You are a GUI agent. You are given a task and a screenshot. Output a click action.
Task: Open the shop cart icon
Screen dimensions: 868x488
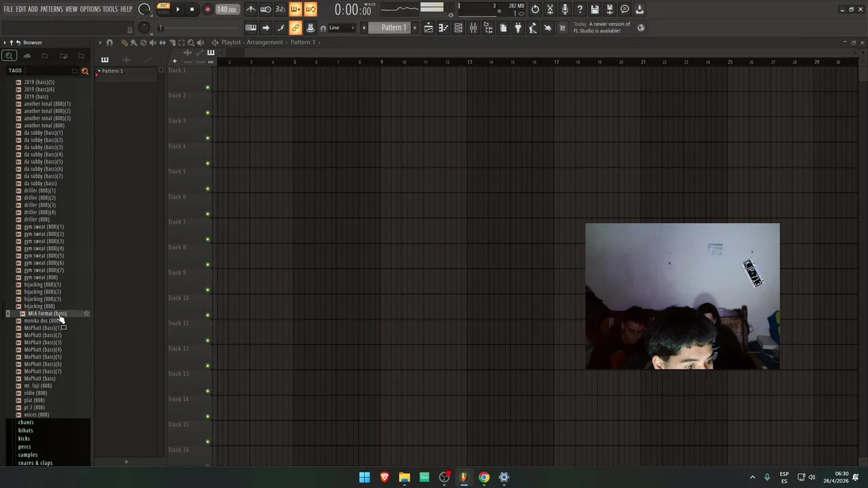(x=562, y=28)
